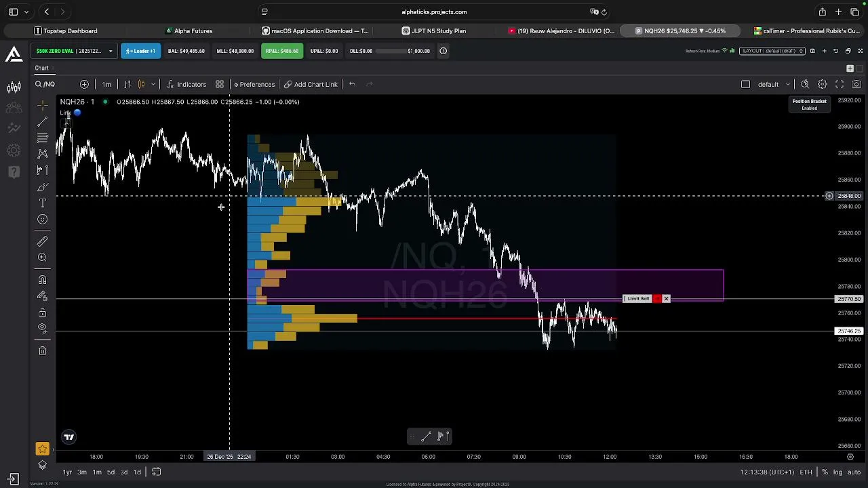Select the candles chart style
The width and height of the screenshot is (868, 488).
tap(141, 84)
